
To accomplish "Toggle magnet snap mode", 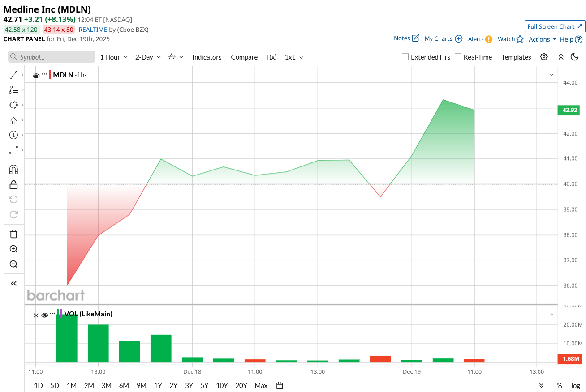I will [13, 170].
